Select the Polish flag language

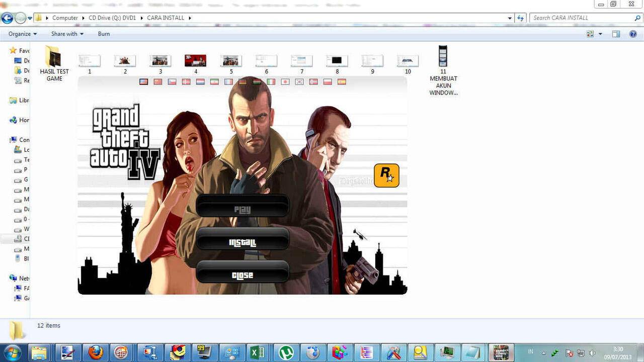pos(328,81)
